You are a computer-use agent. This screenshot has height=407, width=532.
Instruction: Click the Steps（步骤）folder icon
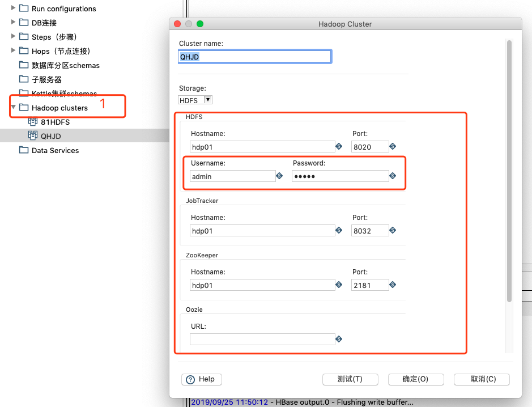24,36
